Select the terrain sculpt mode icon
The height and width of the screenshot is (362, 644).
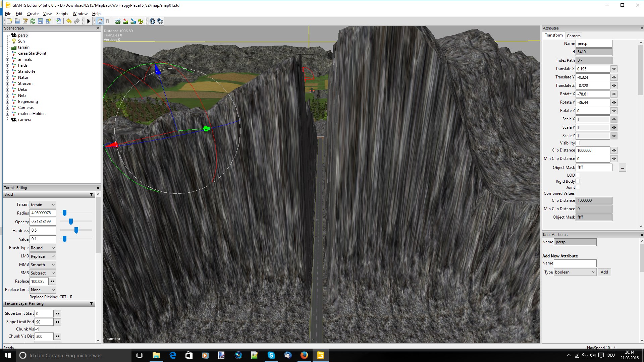coord(118,21)
